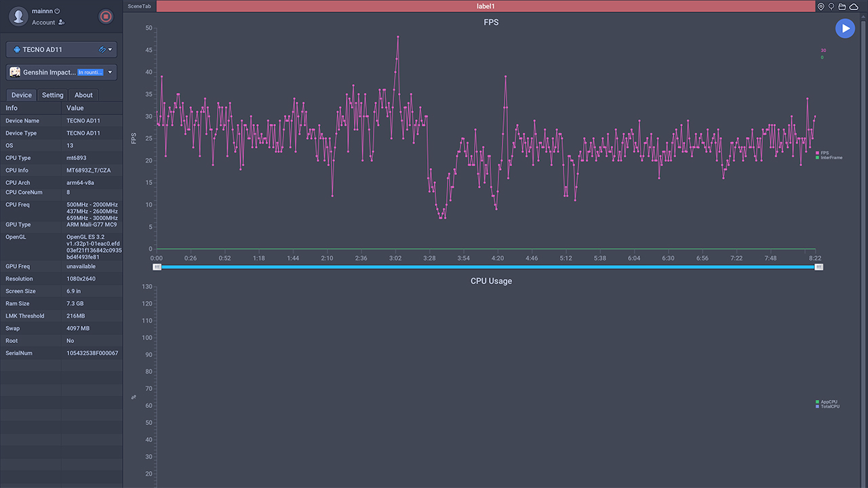The width and height of the screenshot is (868, 488).
Task: Open the folder icon in top bar
Action: click(x=842, y=6)
